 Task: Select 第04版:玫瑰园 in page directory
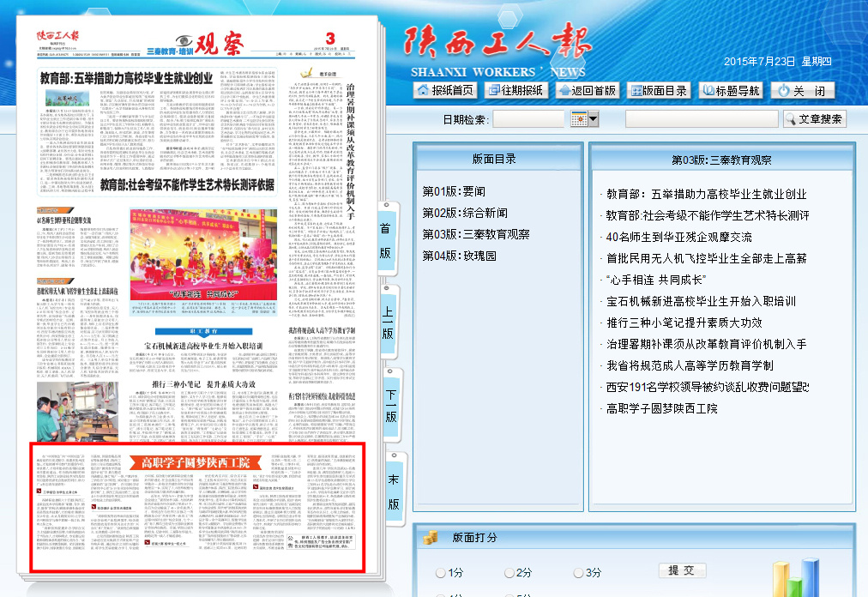[x=460, y=256]
